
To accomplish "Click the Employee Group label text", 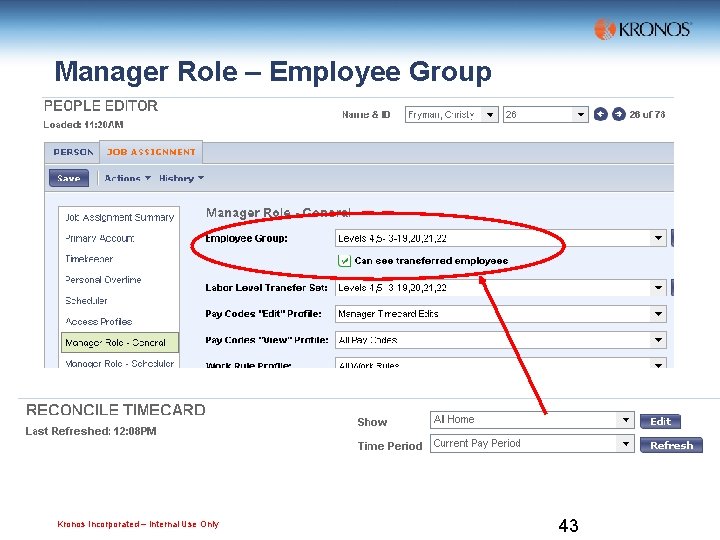I will coord(246,238).
